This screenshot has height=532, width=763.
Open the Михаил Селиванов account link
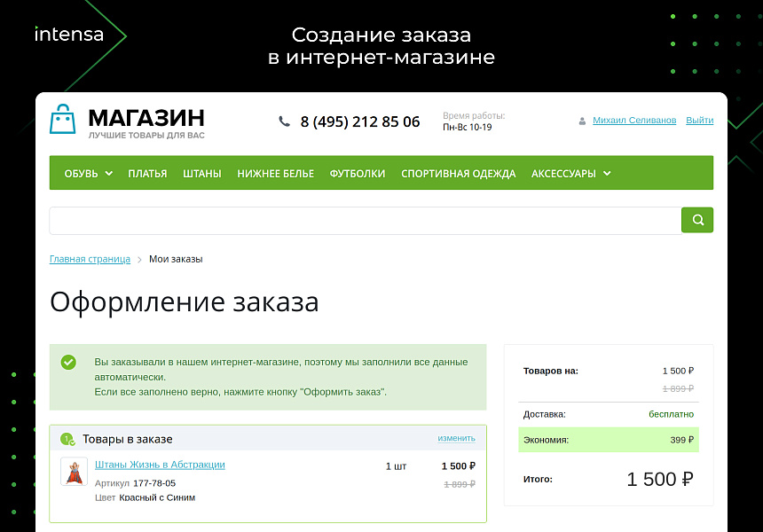tap(633, 120)
